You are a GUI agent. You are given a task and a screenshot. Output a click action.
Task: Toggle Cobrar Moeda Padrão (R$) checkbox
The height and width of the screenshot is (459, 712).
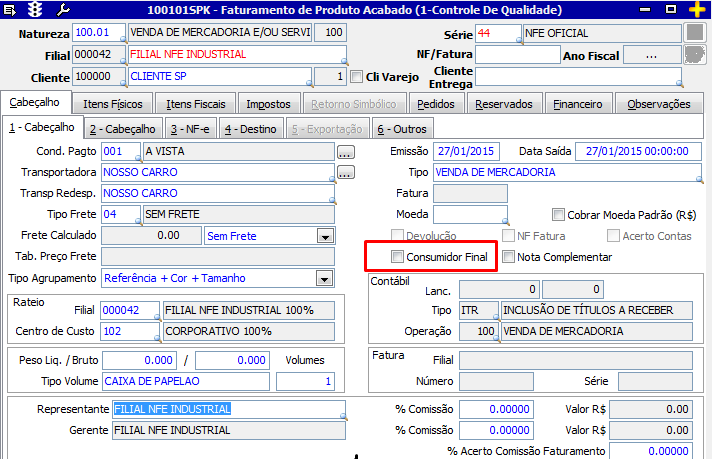(x=558, y=214)
